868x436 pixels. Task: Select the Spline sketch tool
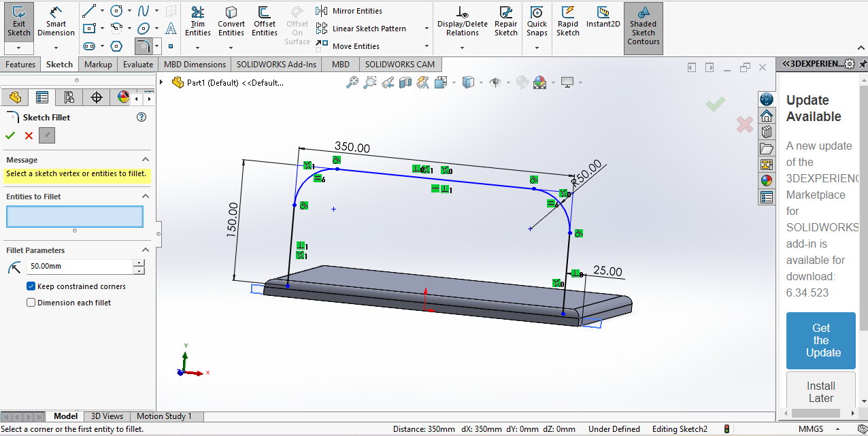click(x=144, y=11)
